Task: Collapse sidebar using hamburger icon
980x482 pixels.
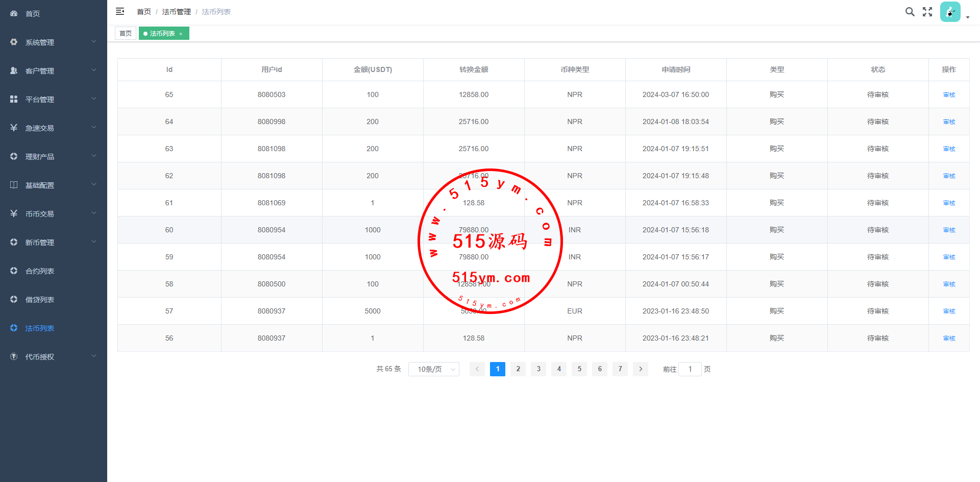Action: [x=120, y=11]
